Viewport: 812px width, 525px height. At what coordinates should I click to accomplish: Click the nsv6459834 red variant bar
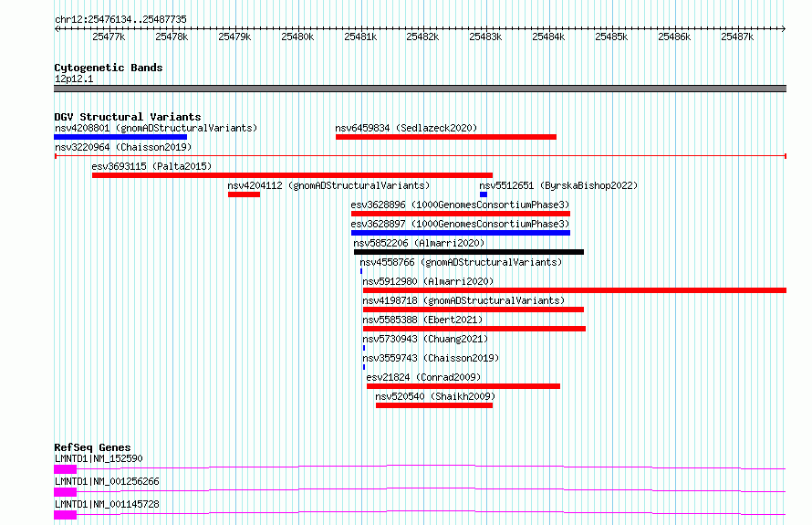(446, 137)
